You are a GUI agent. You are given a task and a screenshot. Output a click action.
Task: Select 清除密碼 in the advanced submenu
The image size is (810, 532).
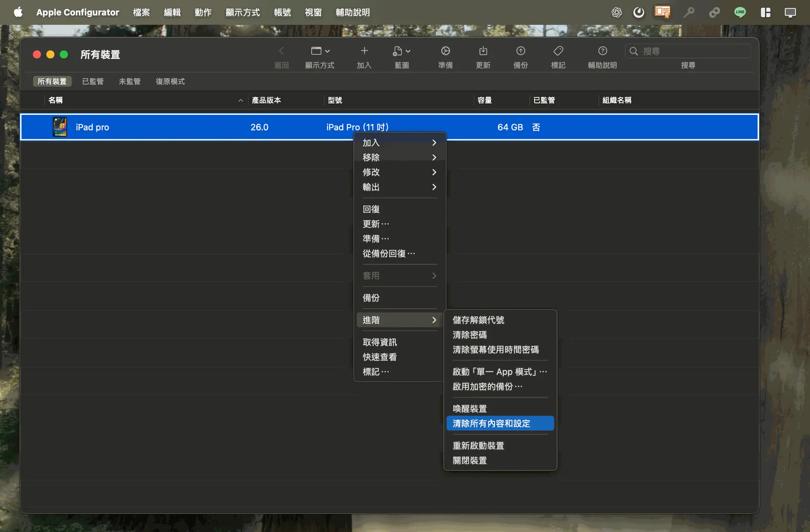pyautogui.click(x=470, y=335)
